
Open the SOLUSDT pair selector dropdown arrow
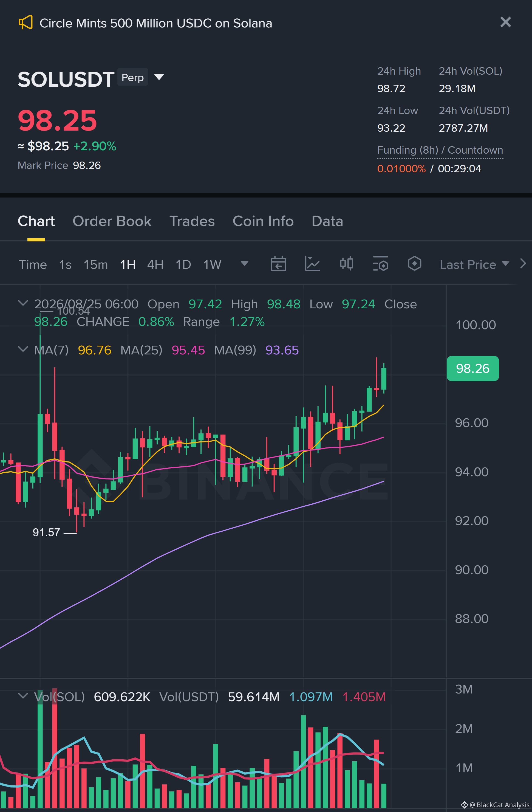159,77
